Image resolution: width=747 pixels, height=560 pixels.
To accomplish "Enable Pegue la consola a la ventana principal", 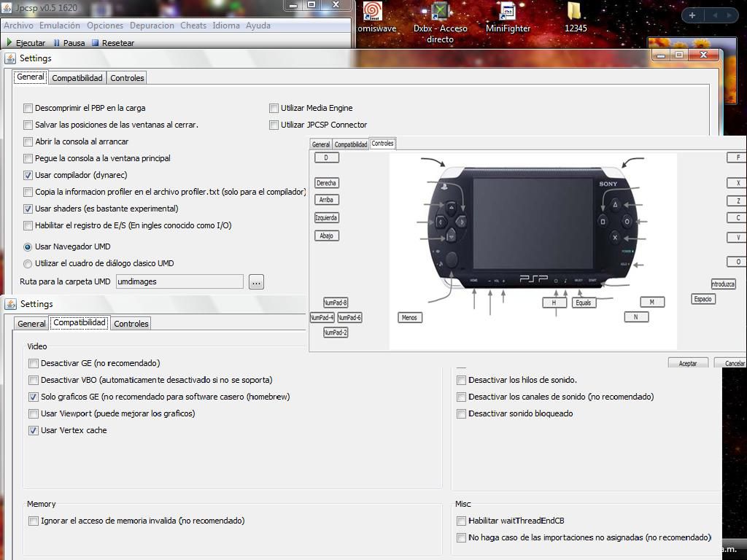I will click(x=28, y=158).
